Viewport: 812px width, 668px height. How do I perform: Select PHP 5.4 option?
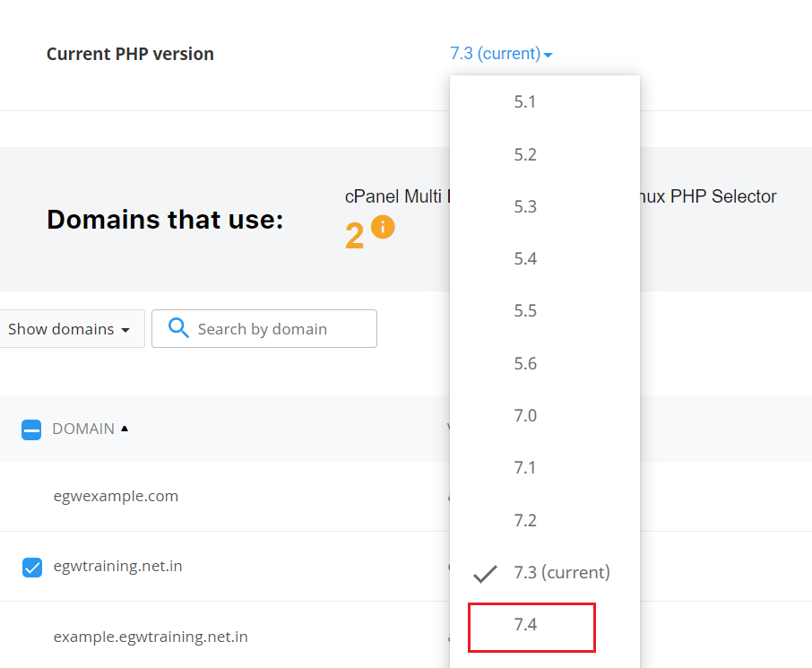pyautogui.click(x=526, y=259)
